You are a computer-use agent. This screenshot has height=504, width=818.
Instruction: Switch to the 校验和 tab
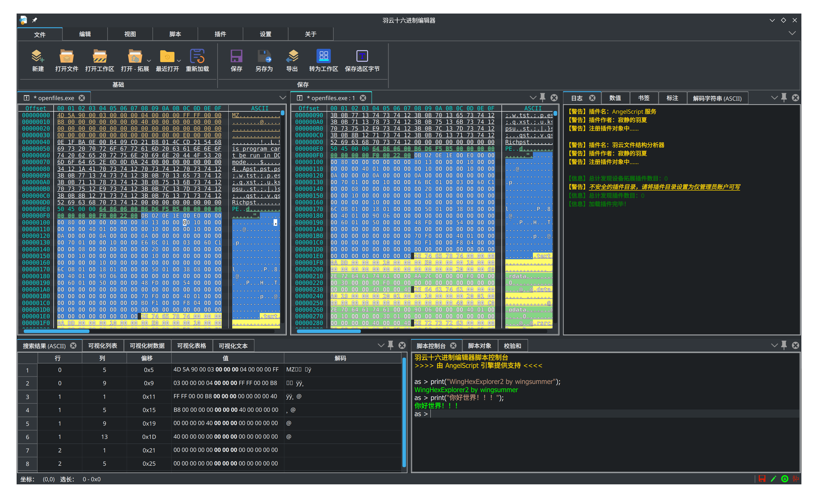(x=512, y=346)
